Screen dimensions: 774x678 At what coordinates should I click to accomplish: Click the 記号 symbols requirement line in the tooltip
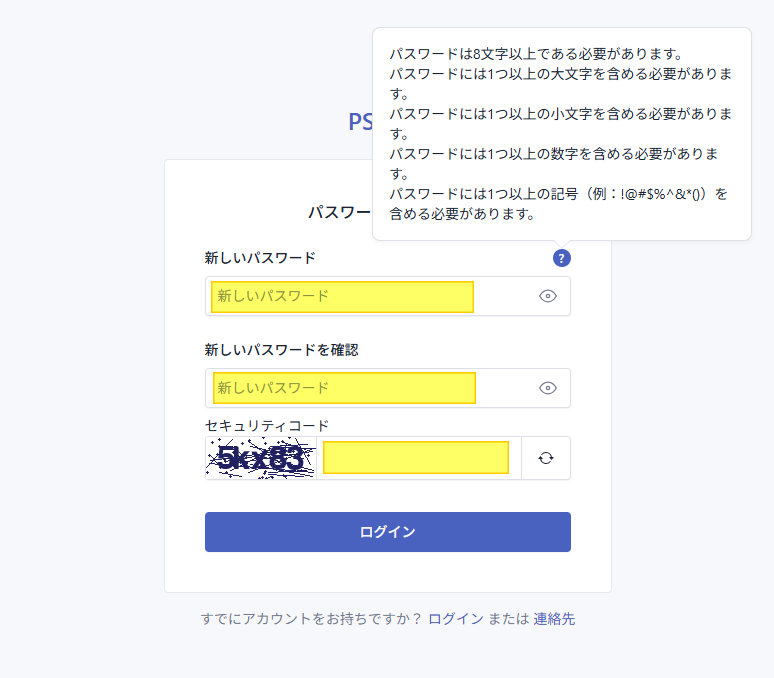pos(559,204)
